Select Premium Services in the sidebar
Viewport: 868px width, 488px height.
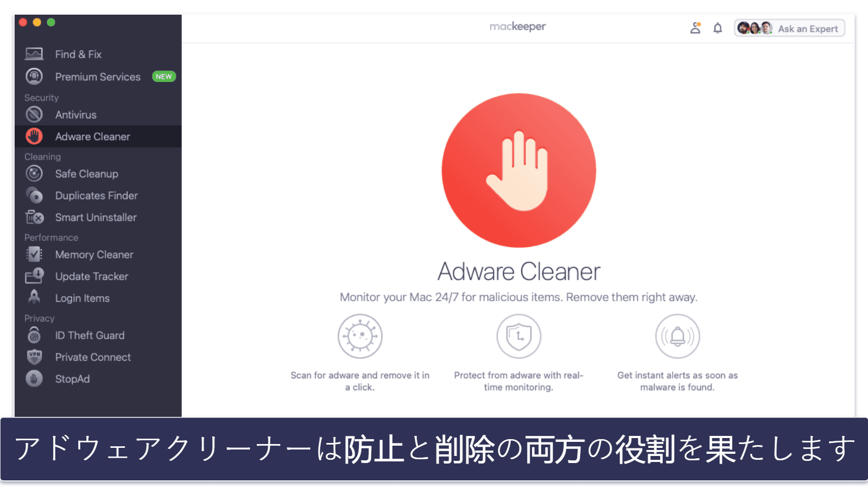(x=98, y=77)
